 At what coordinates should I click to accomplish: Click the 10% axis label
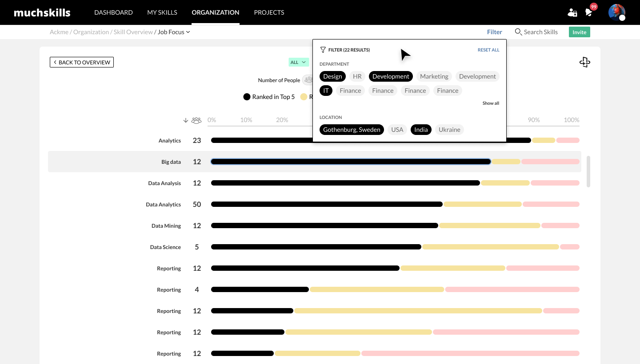point(246,120)
